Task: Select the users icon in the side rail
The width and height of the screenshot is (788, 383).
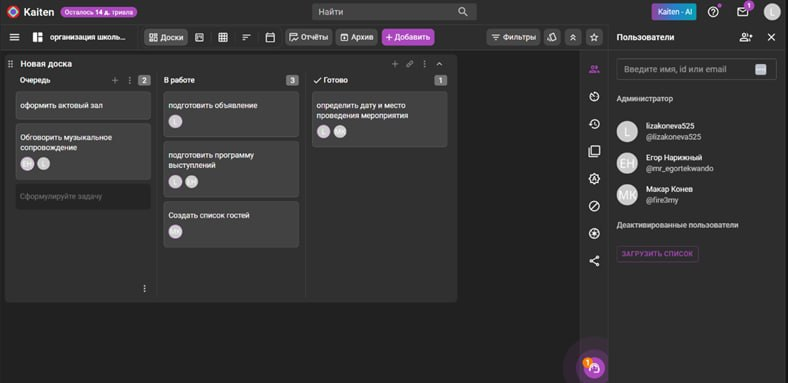Action: tap(594, 69)
